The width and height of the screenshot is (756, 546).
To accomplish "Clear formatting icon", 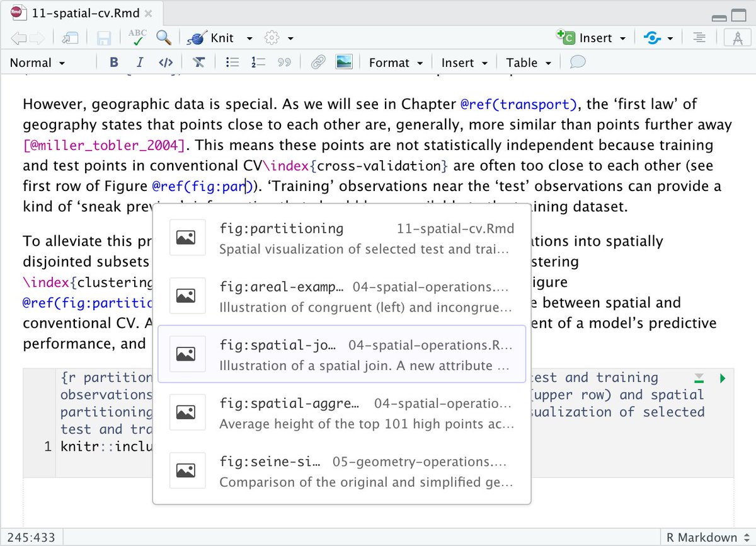I will pos(198,62).
